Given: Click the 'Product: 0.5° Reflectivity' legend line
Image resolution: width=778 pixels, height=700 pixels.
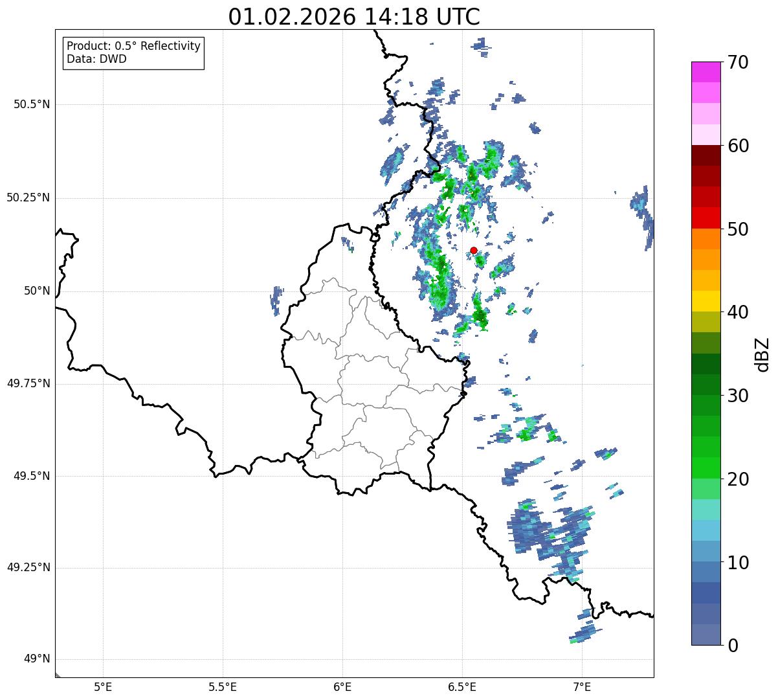Looking at the screenshot, I should coord(133,47).
